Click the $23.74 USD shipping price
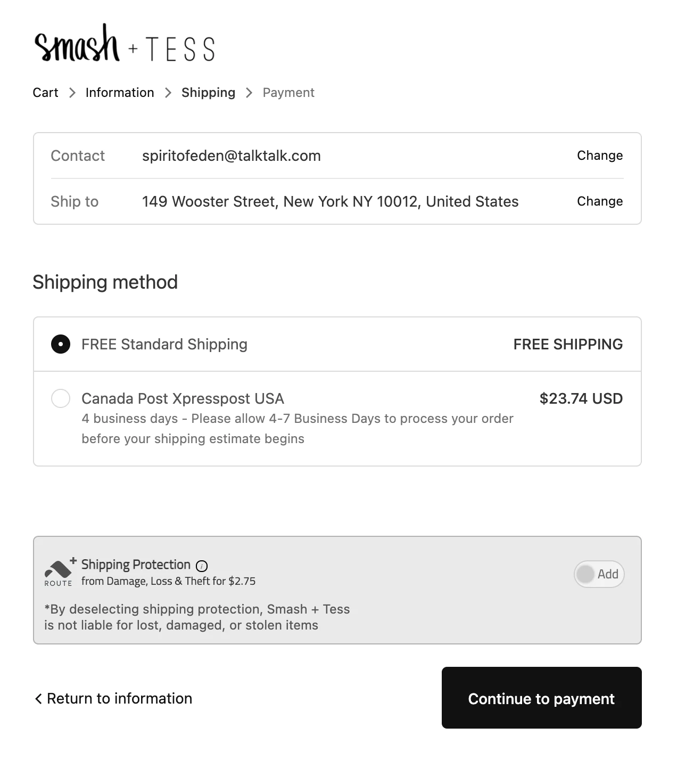The height and width of the screenshot is (784, 677). (581, 398)
